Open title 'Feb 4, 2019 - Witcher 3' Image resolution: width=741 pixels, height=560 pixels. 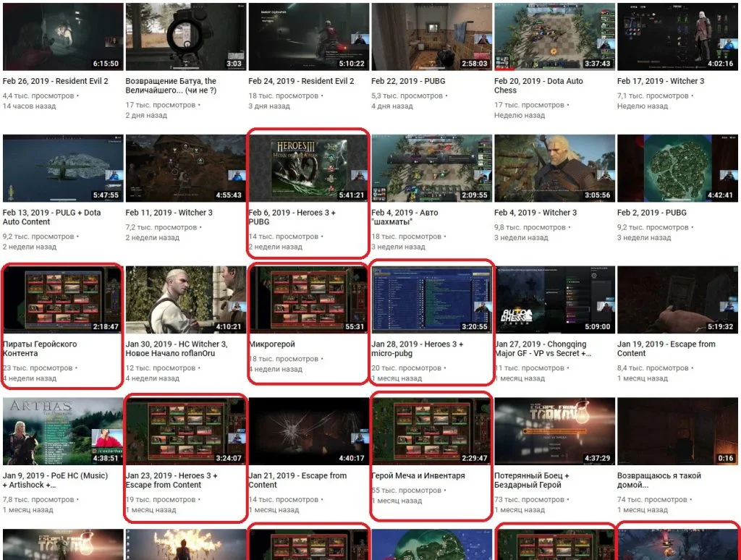tap(535, 213)
